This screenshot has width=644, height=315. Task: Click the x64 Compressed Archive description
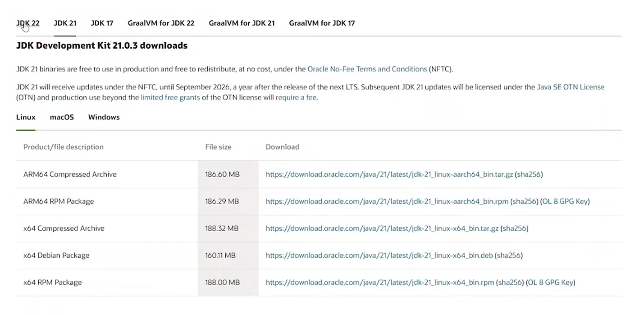point(64,229)
